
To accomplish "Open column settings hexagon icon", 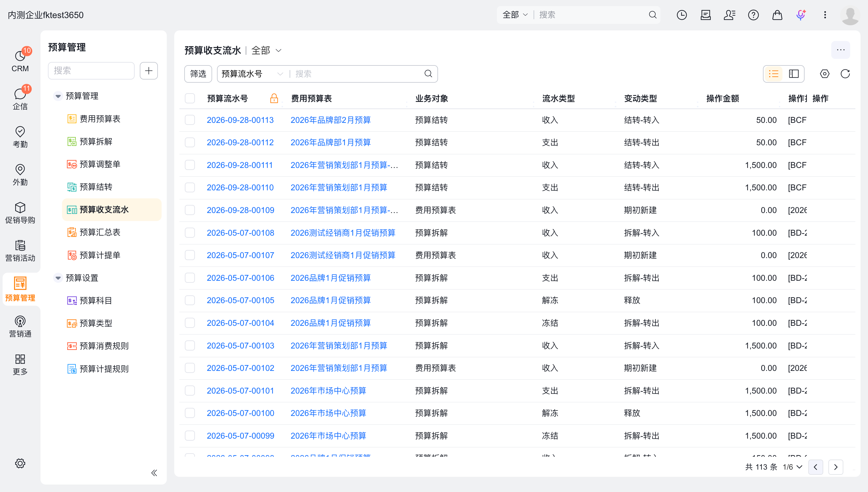I will point(824,74).
